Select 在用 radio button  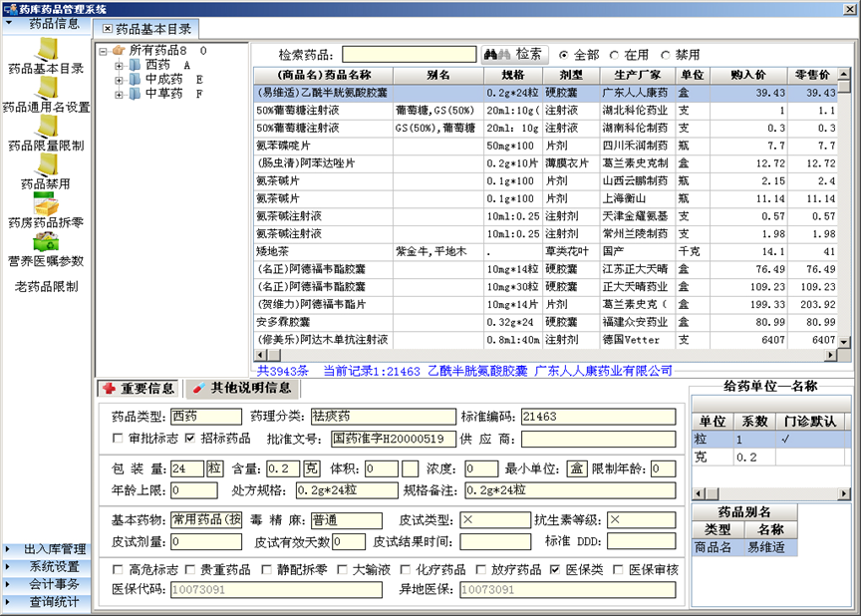[x=614, y=55]
